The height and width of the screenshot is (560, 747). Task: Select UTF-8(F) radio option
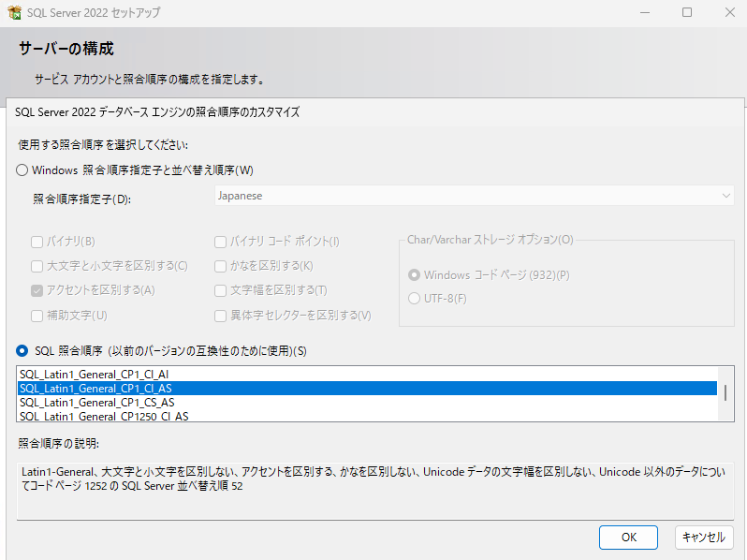(414, 299)
